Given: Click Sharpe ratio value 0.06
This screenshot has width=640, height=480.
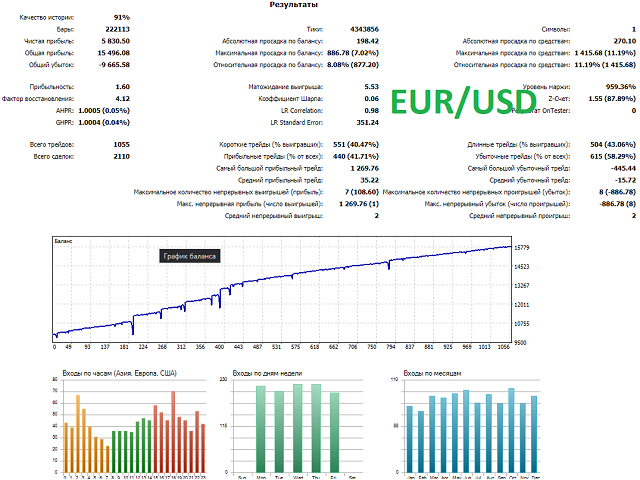Looking at the screenshot, I should coord(371,99).
